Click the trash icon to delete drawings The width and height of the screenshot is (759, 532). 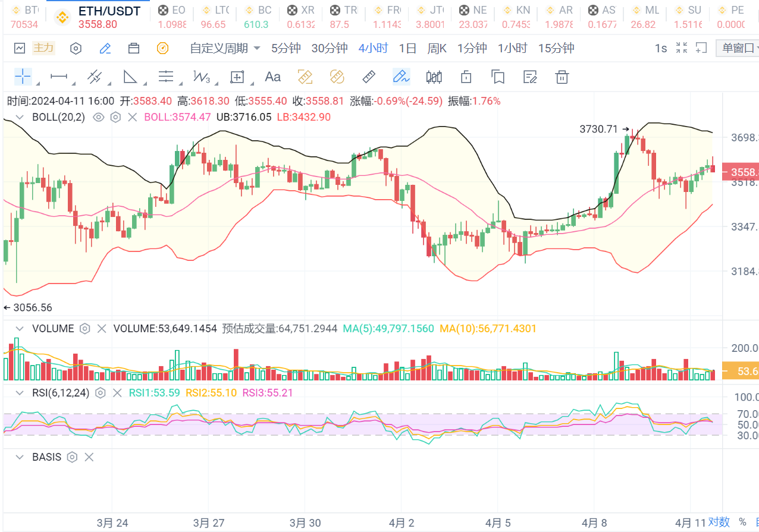point(562,76)
